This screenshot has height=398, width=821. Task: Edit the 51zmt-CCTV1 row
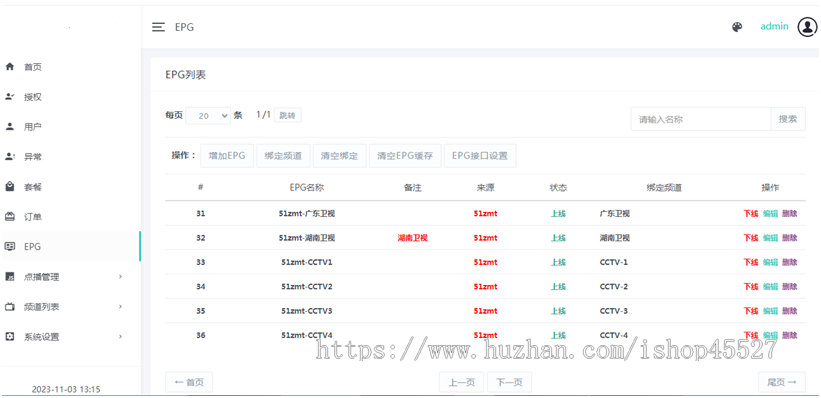pos(770,262)
